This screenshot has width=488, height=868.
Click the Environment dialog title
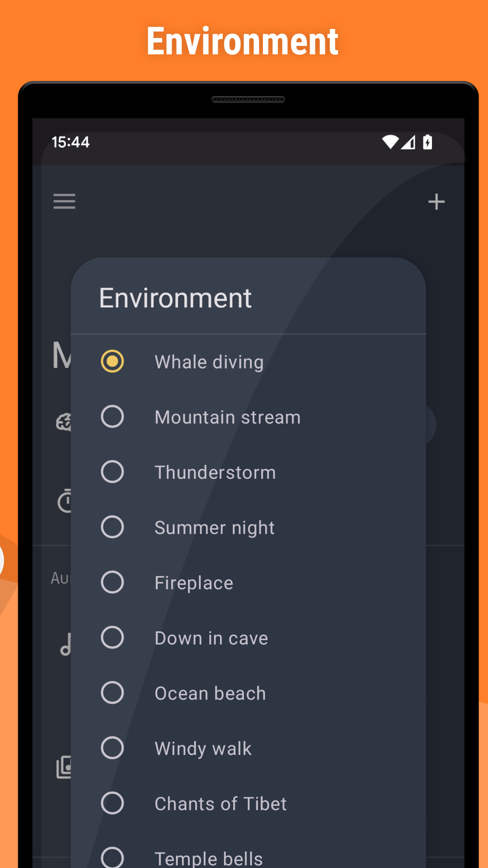click(175, 298)
